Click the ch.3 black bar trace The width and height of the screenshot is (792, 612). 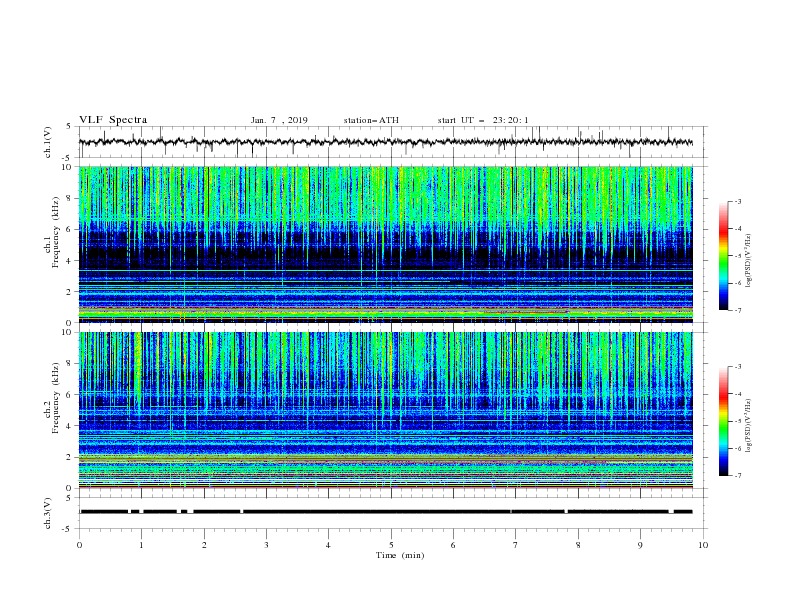(x=386, y=512)
